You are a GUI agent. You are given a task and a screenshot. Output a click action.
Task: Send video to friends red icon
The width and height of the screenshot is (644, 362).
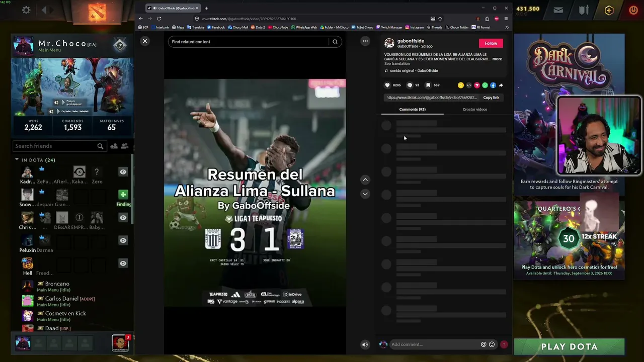pyautogui.click(x=477, y=85)
